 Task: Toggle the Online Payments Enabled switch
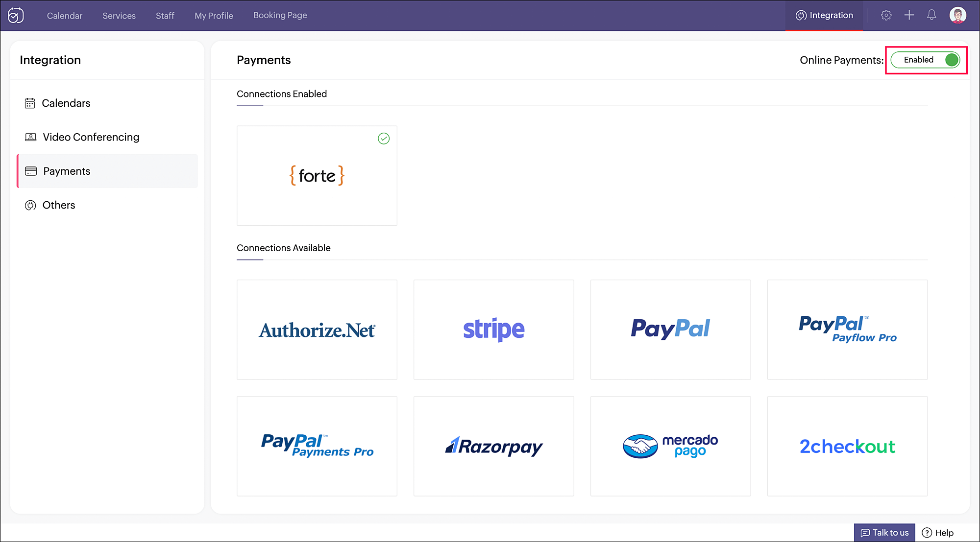(x=925, y=60)
